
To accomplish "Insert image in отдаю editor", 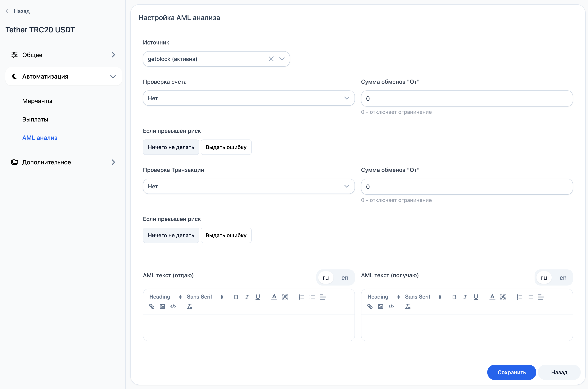I will coord(162,306).
